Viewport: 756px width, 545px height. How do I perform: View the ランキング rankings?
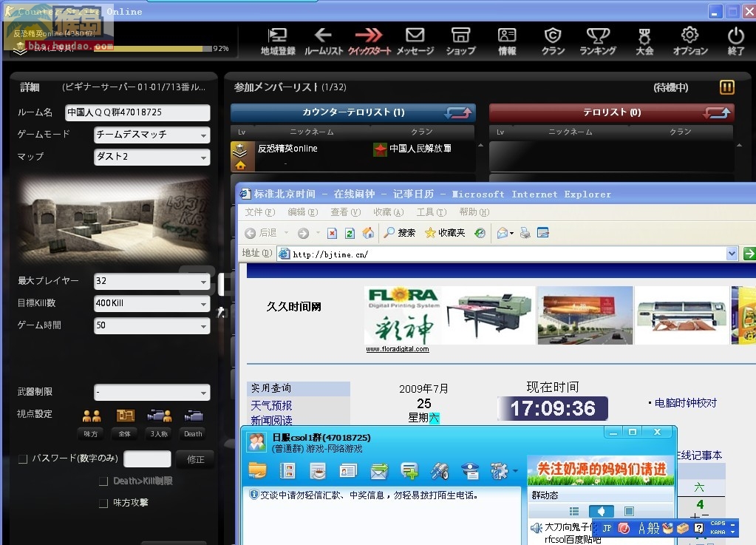point(598,41)
